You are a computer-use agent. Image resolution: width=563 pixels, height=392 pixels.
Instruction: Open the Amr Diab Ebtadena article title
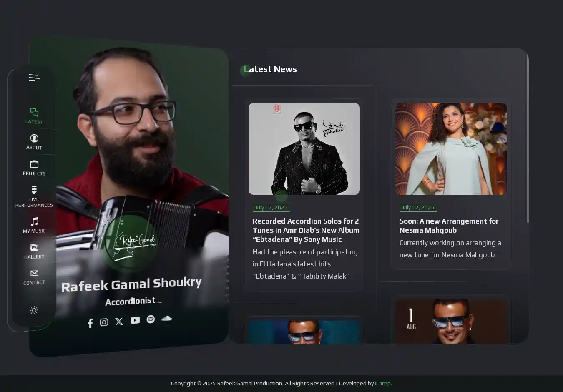tap(306, 230)
